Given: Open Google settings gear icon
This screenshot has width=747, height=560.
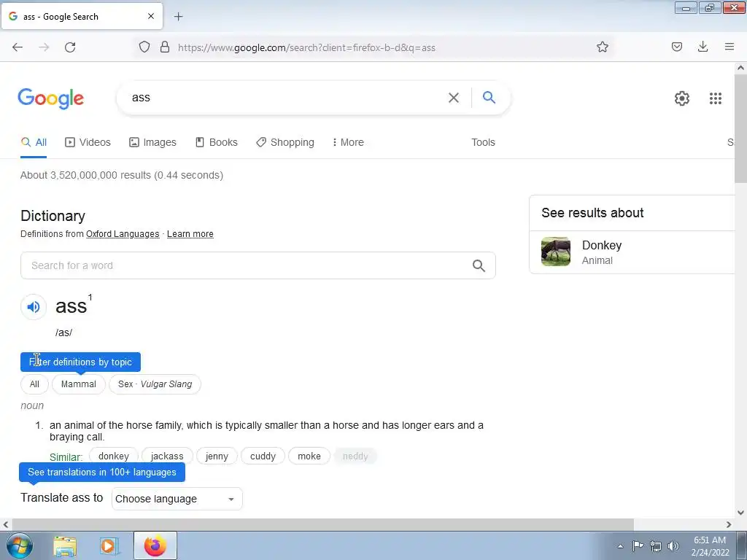Looking at the screenshot, I should tap(682, 98).
